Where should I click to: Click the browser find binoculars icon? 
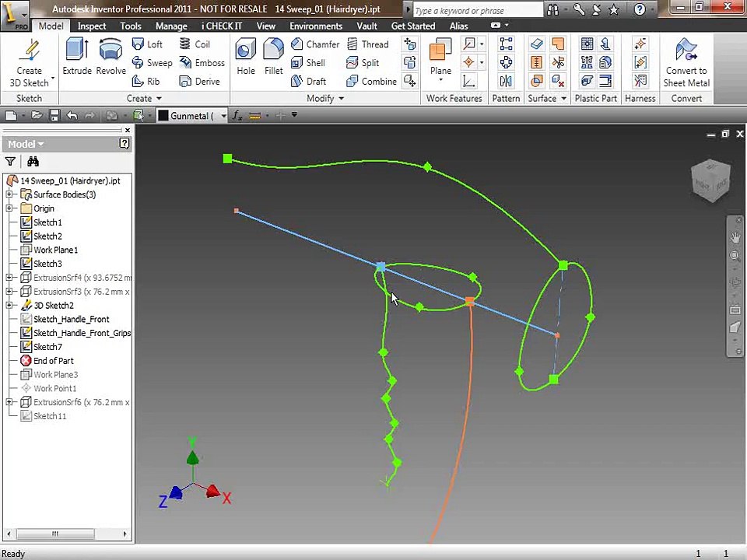(33, 162)
